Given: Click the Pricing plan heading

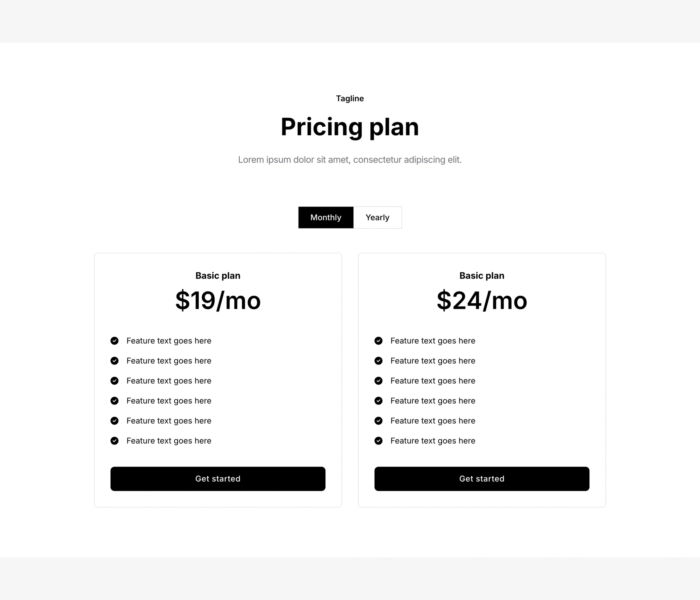Looking at the screenshot, I should 350,127.
